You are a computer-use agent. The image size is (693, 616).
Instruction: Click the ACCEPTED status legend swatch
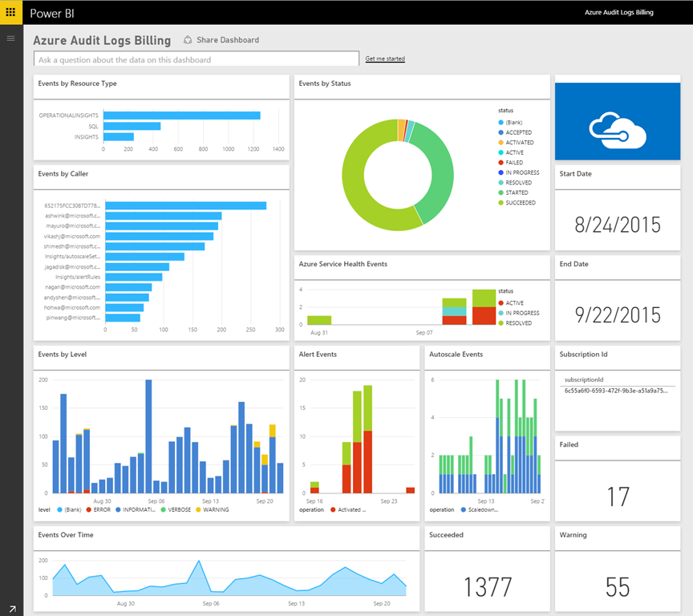click(x=500, y=132)
